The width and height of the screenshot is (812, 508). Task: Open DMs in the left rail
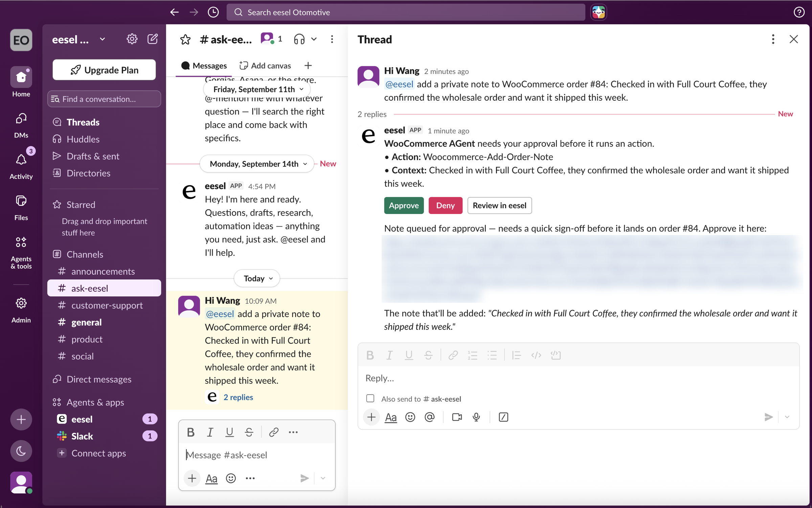[21, 125]
